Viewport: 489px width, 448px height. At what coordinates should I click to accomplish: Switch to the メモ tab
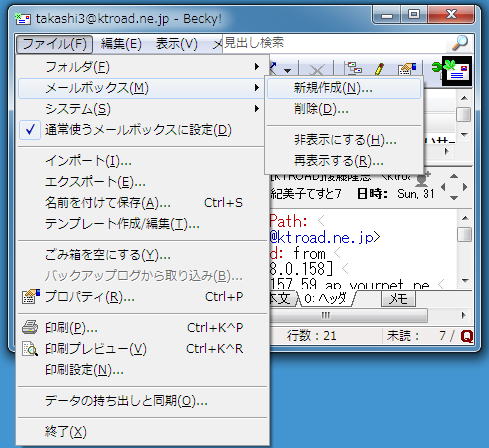[398, 299]
